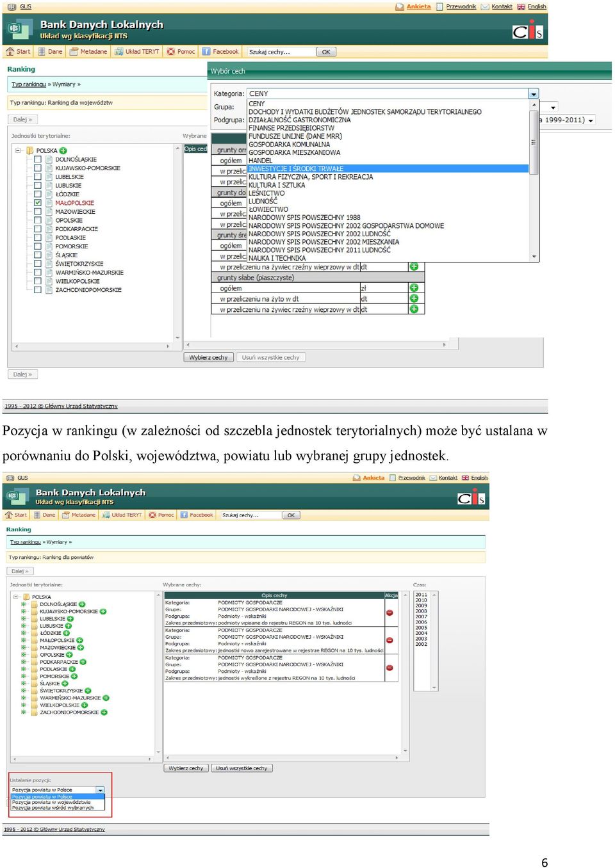Click the OK search button in top screenshot

click(326, 52)
